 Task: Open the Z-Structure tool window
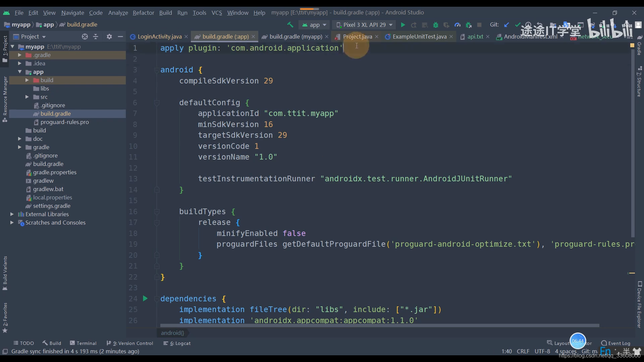639,81
